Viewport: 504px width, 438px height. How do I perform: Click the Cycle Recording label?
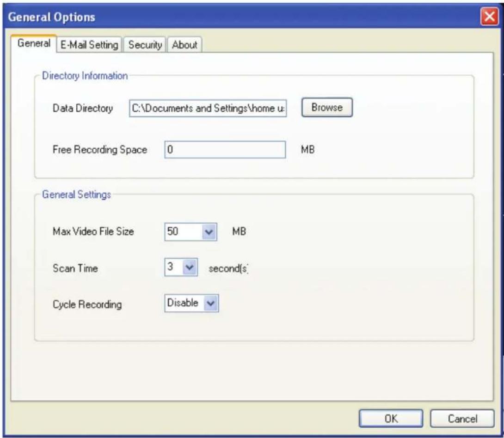(87, 304)
